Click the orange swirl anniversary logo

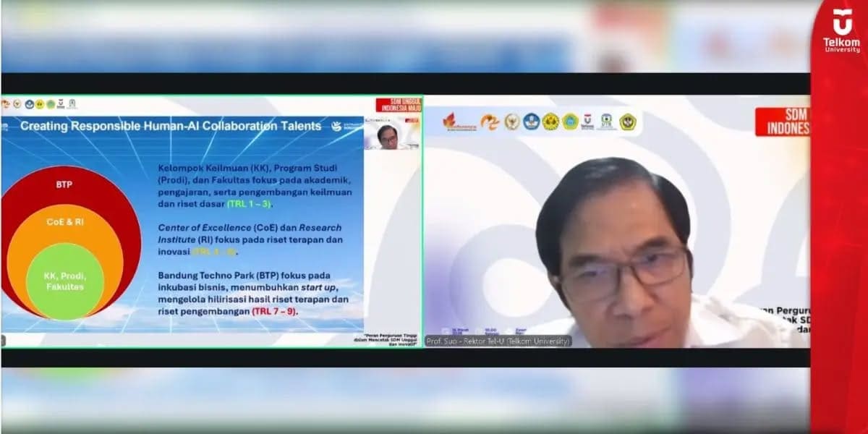point(490,122)
